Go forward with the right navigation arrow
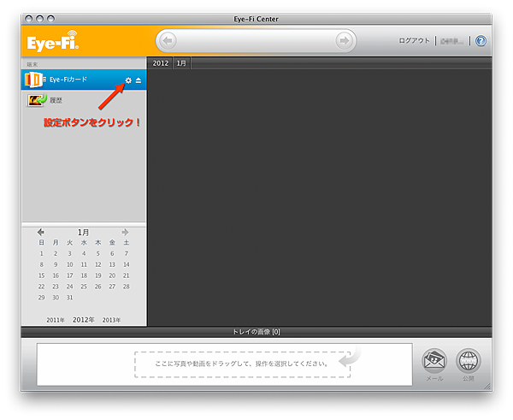The width and height of the screenshot is (513, 420). [344, 40]
